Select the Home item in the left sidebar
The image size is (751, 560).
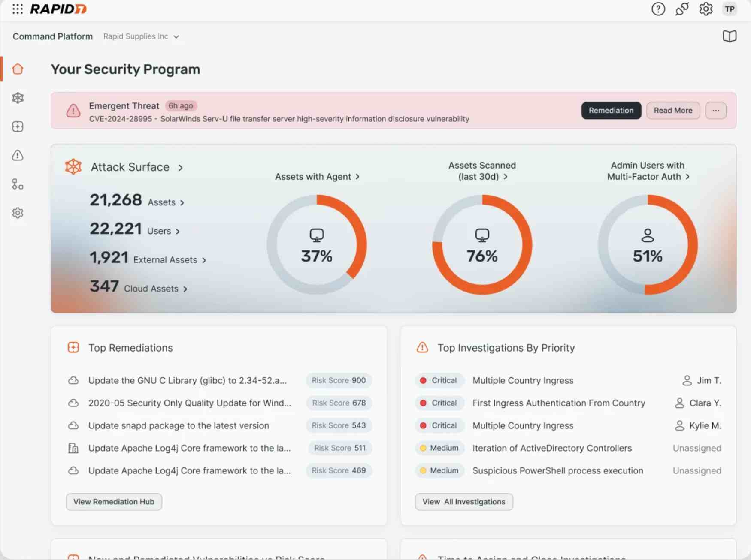coord(18,69)
